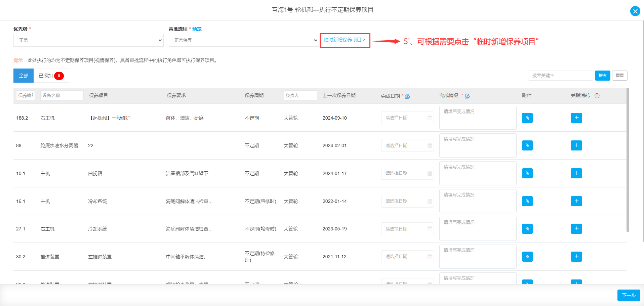Screen dimensions: 644x306
Task: Click the calendar icon in row 30.2 date field
Action: (430, 257)
